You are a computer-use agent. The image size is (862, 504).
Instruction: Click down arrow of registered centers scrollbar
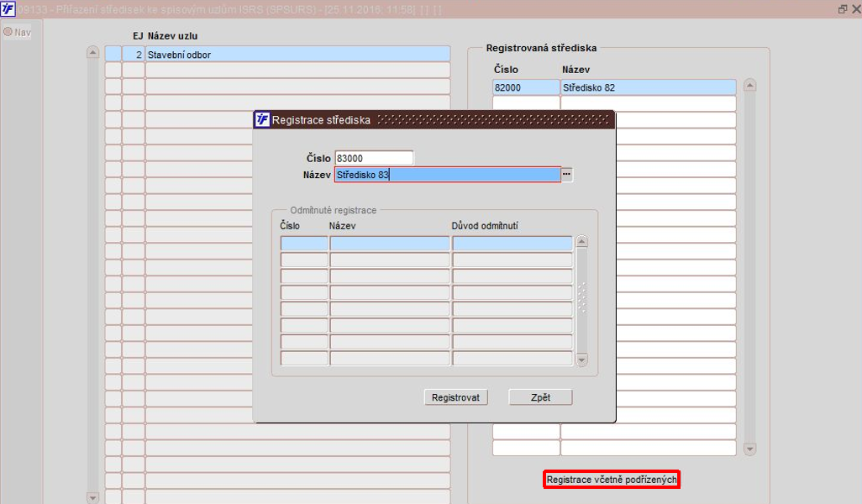(750, 449)
